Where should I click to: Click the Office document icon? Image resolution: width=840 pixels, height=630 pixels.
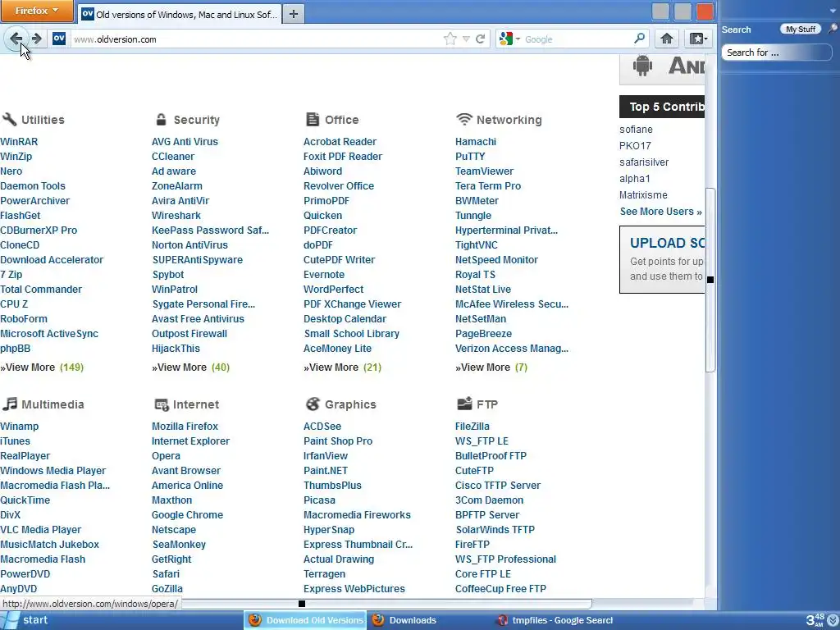313,119
